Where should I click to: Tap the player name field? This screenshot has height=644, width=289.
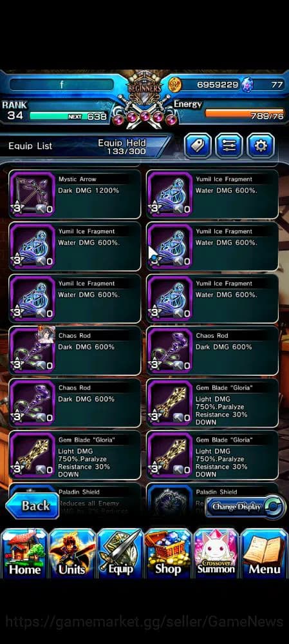pyautogui.click(x=62, y=84)
